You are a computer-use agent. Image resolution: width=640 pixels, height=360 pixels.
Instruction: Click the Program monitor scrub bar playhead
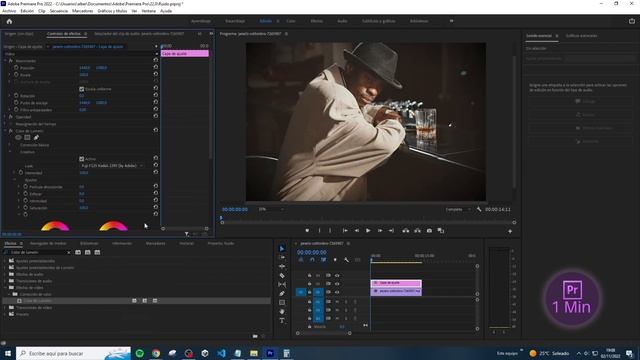[x=221, y=218]
